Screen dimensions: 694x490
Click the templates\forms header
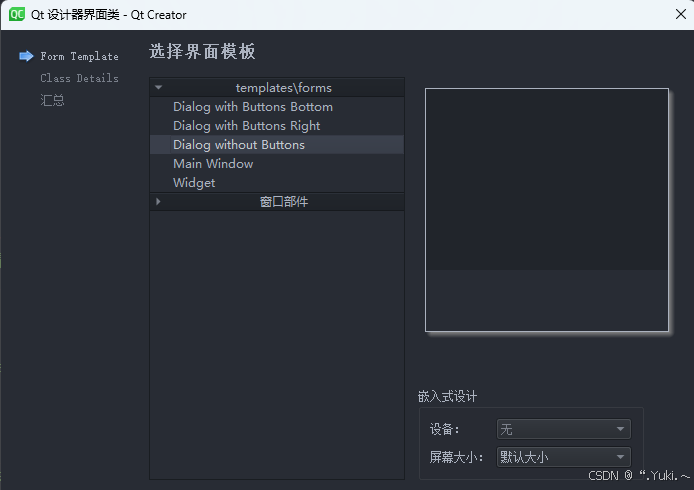[277, 88]
